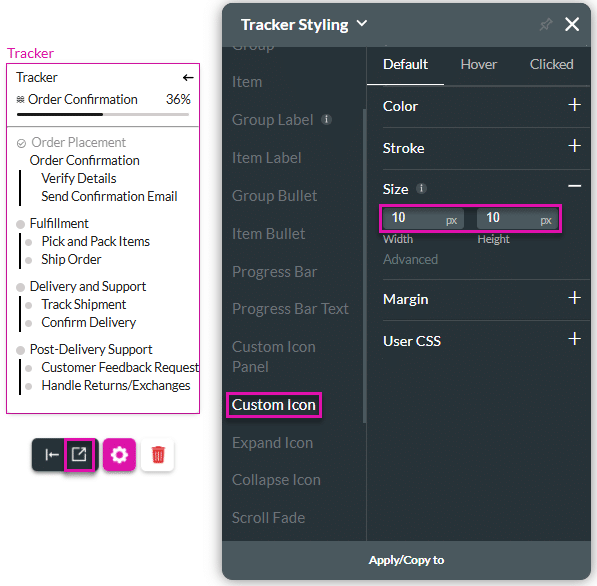The width and height of the screenshot is (597, 586).
Task: Switch to the Hover state tab
Action: click(479, 64)
